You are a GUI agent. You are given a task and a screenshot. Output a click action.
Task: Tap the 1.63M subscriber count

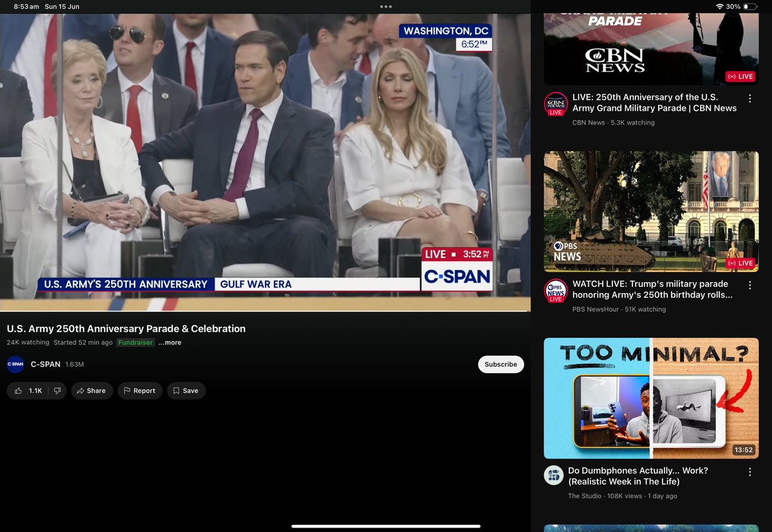[x=75, y=365]
